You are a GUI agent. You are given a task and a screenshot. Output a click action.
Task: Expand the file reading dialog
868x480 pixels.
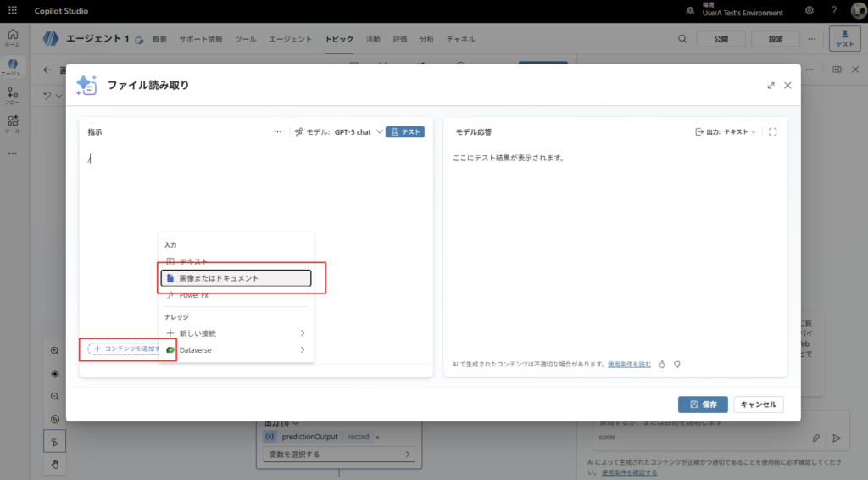pos(771,86)
